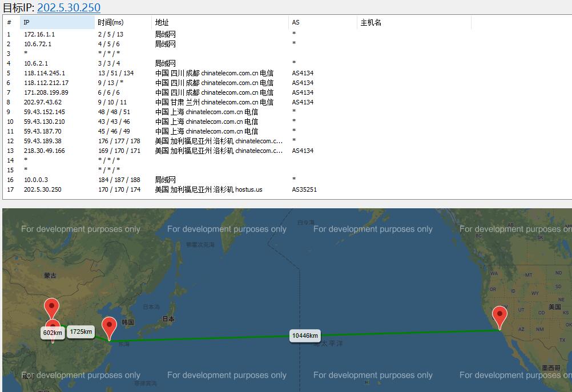Viewport: 572px width, 392px height.
Task: Click the 日本 label on the map
Action: 168,319
